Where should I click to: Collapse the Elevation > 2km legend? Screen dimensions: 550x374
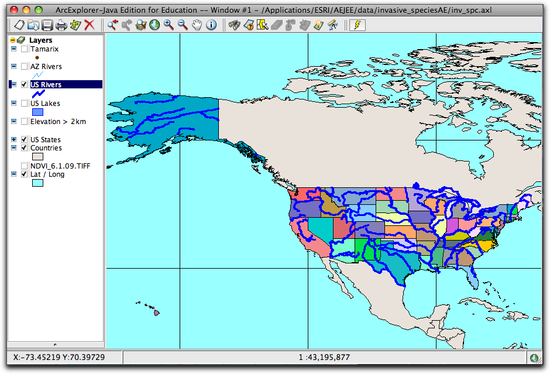click(14, 121)
